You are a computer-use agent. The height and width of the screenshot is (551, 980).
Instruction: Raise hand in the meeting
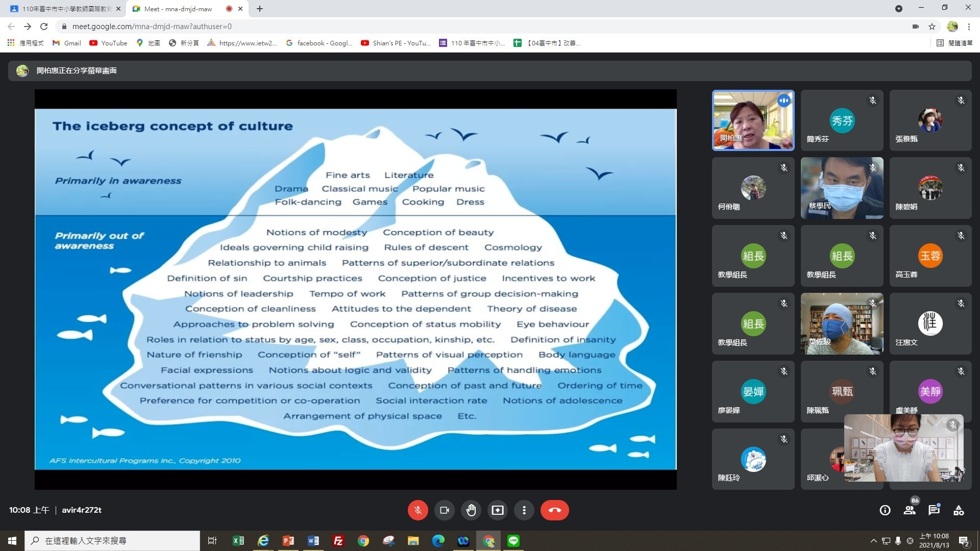471,510
